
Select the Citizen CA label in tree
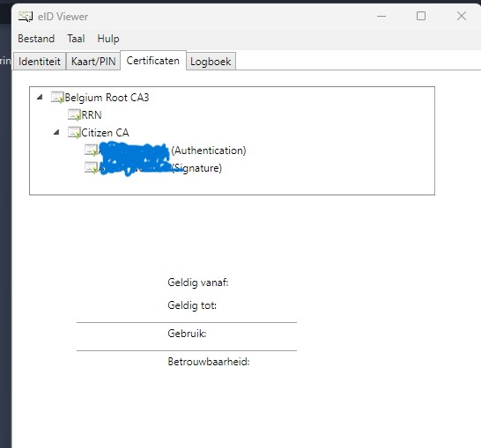(105, 133)
